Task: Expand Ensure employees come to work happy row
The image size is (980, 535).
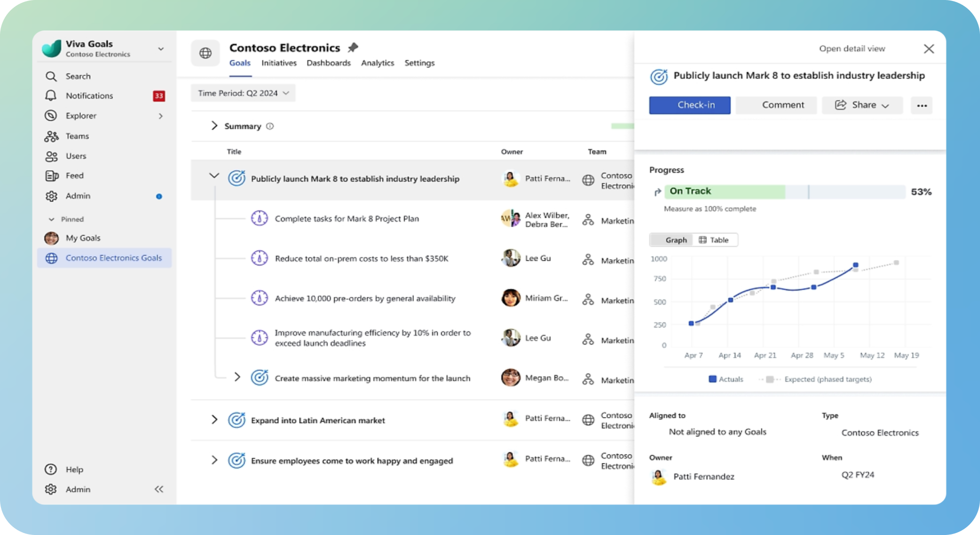Action: [x=214, y=459]
